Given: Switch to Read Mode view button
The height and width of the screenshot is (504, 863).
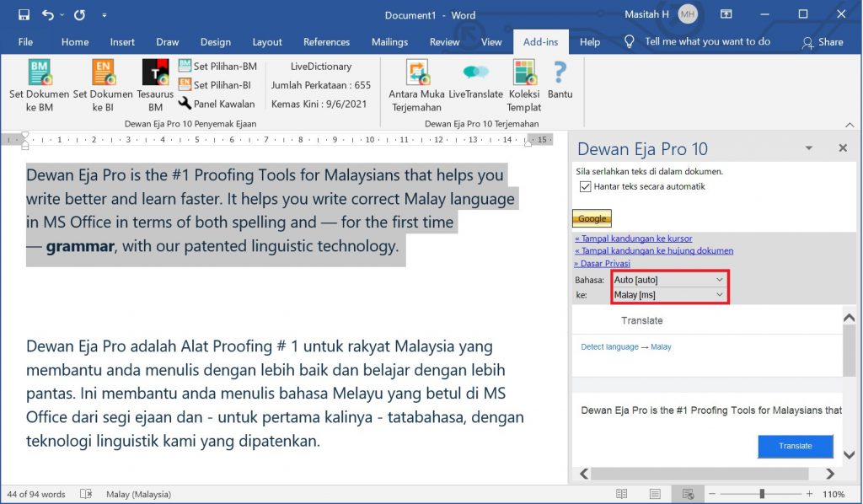Looking at the screenshot, I should (x=621, y=494).
